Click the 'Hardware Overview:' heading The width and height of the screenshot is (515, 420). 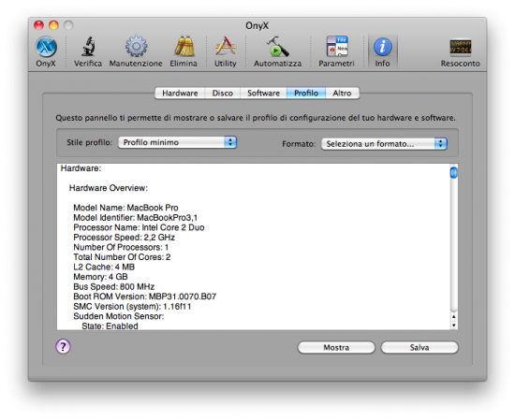coord(109,188)
